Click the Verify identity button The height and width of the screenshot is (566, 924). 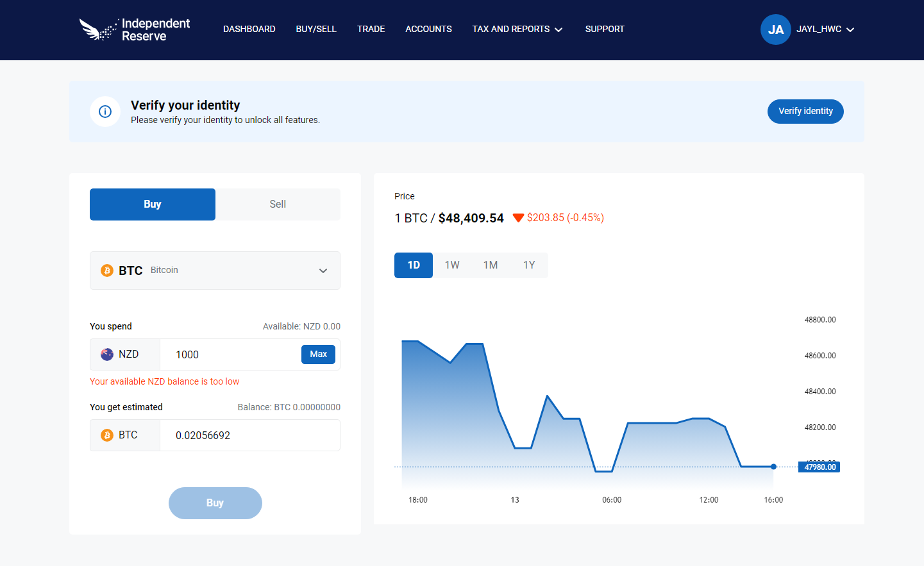pyautogui.click(x=805, y=112)
